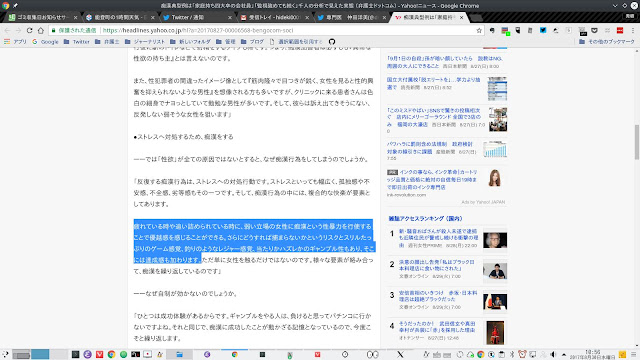640x360 pixels.
Task: Switch to the ゴミ収集日お知らせ tab
Action: (43, 17)
